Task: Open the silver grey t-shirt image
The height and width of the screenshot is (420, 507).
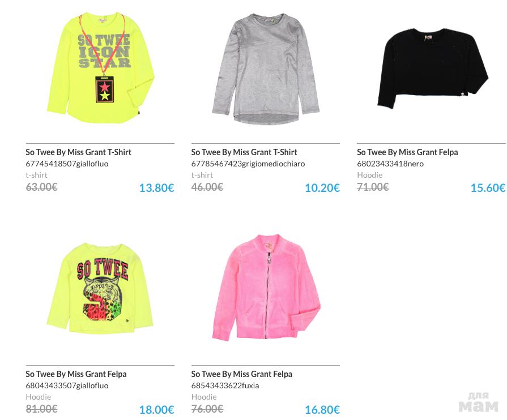Action: [266, 69]
